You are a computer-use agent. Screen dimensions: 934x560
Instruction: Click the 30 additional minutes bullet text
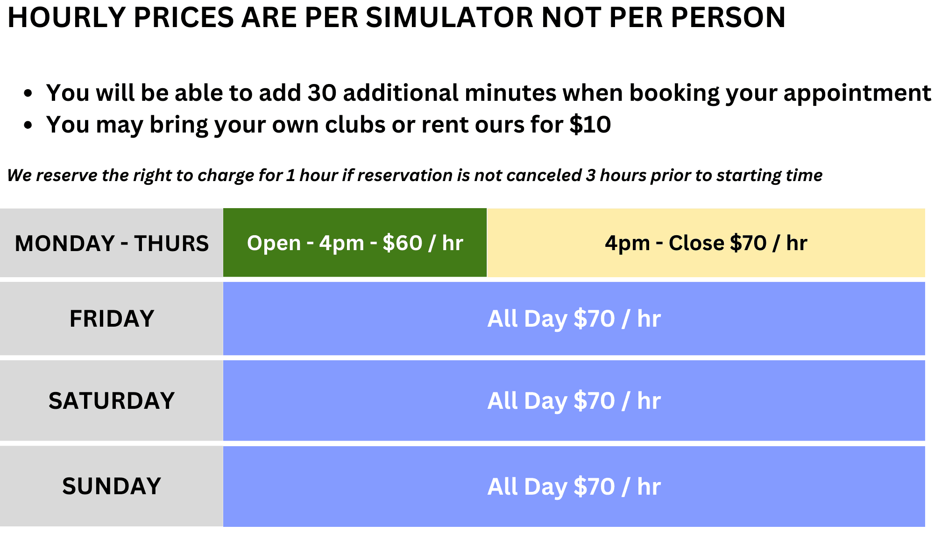pyautogui.click(x=488, y=92)
